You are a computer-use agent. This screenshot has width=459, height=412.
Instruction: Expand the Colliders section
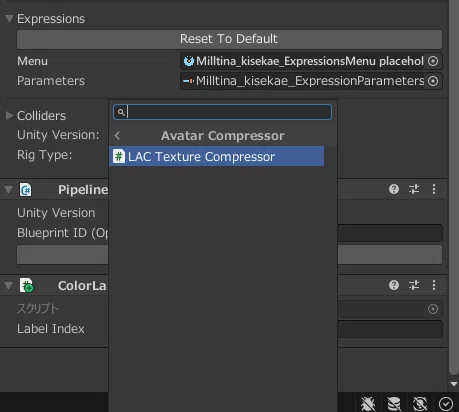click(9, 116)
